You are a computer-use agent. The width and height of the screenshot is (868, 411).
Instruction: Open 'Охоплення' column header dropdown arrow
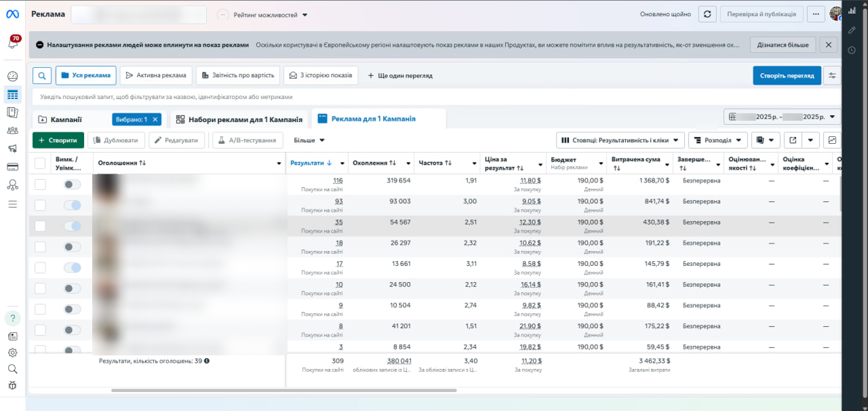coord(408,163)
